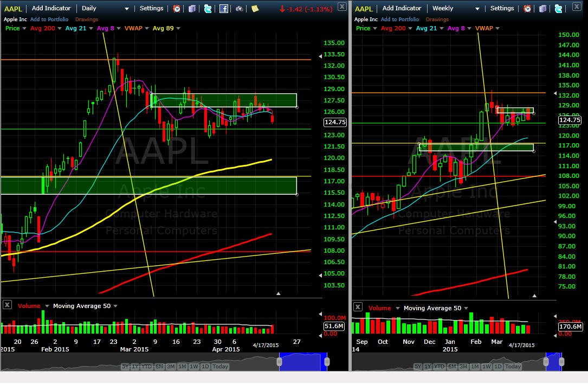
Task: Click lower volume scale arrow in Daily chart
Action: pos(320,336)
